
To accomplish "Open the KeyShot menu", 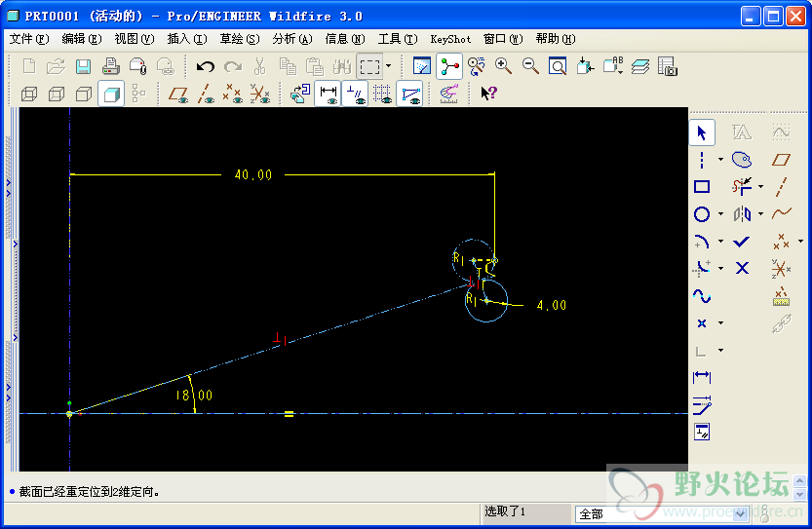I will pos(450,39).
